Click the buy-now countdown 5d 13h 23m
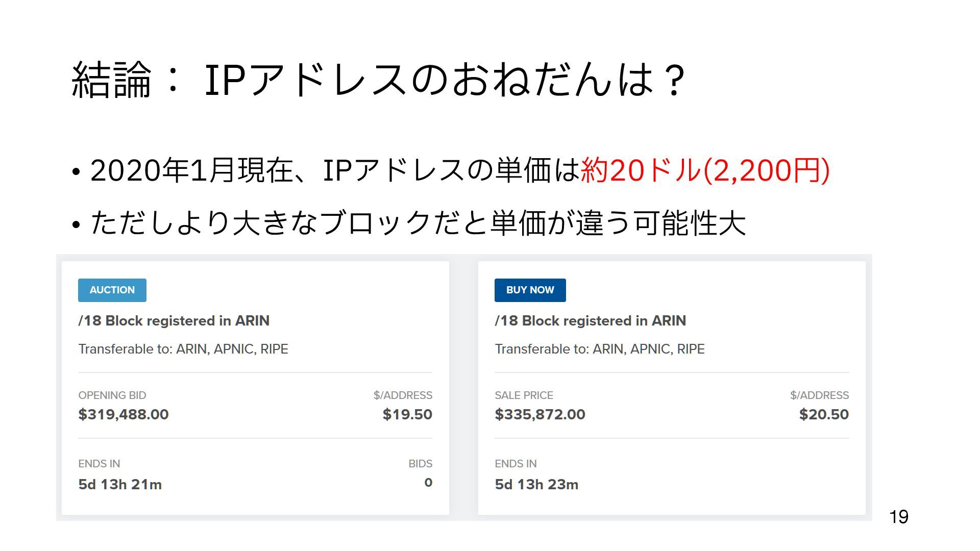This screenshot has height=551, width=980. pos(536,484)
